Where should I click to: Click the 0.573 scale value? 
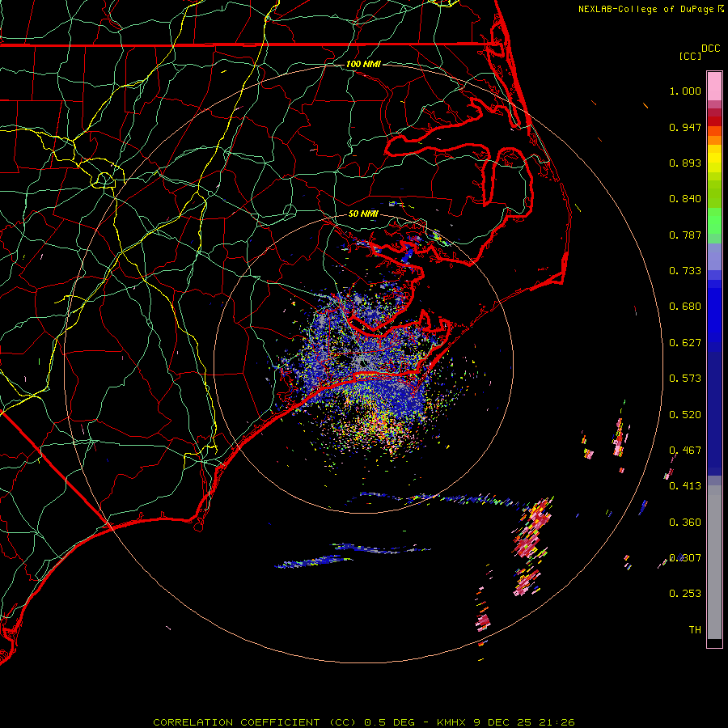pyautogui.click(x=685, y=379)
